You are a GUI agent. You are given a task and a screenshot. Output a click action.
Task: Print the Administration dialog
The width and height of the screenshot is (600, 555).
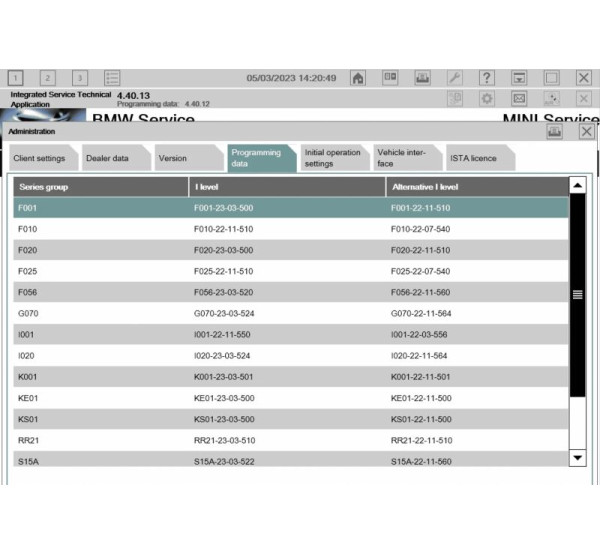click(x=554, y=131)
